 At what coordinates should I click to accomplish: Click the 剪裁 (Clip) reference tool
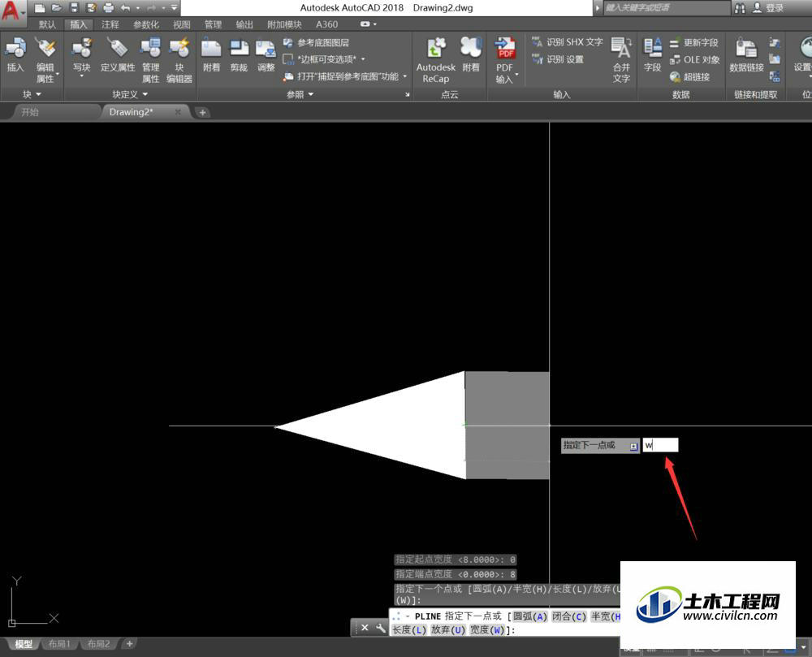239,54
